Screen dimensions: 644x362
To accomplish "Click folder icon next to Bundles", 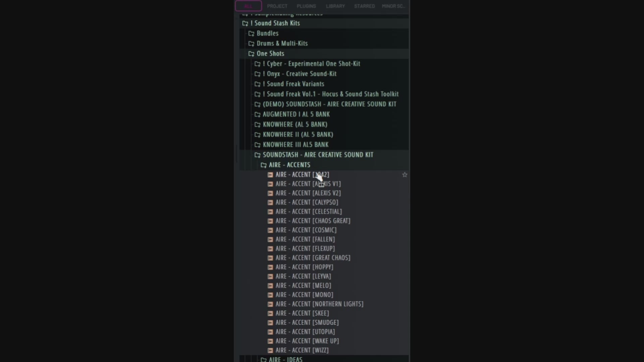I will [x=251, y=34].
